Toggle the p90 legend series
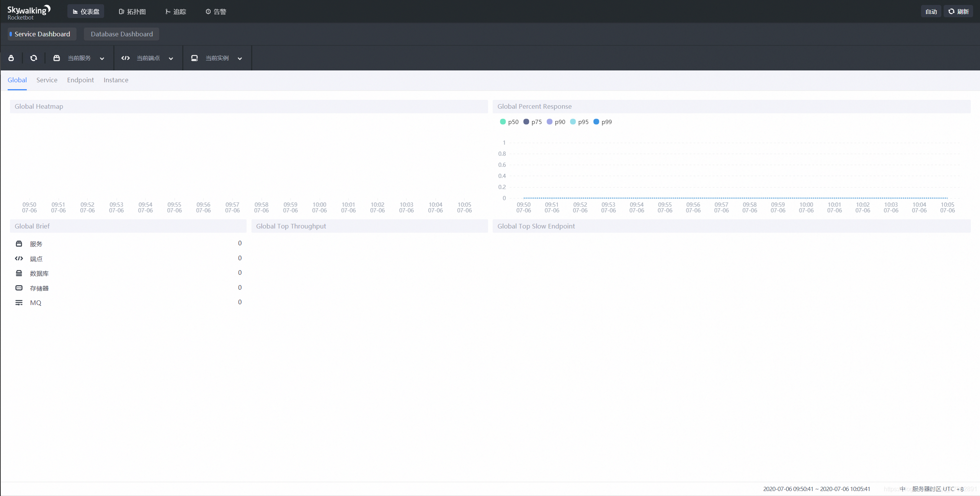 click(x=556, y=122)
